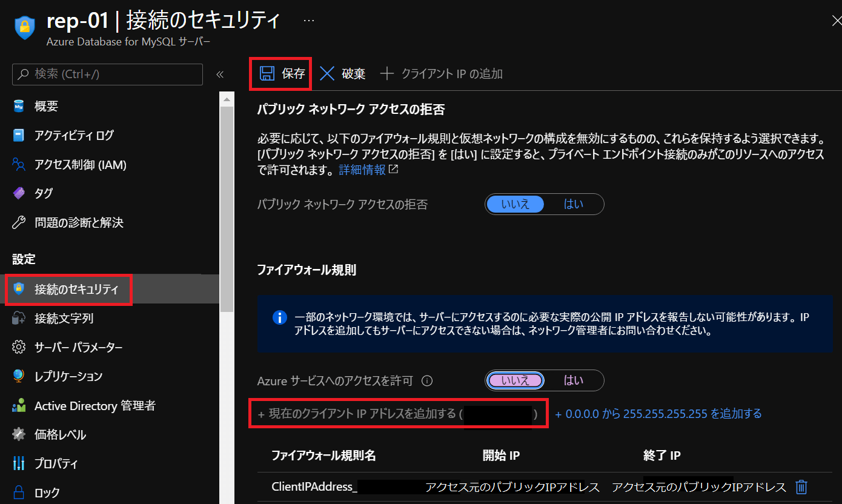Click 0.0.0.0 から 255.255.255.255 を追加する link
The height and width of the screenshot is (504, 842).
pyautogui.click(x=658, y=414)
